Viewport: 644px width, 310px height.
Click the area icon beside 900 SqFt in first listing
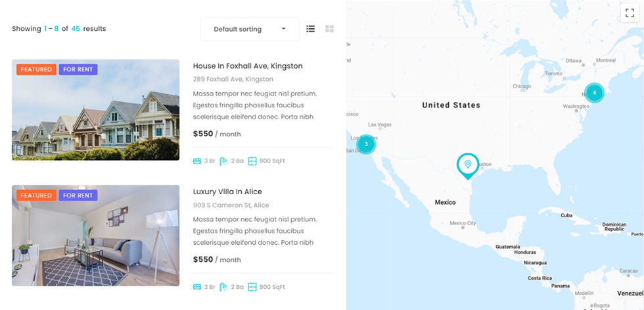click(x=252, y=161)
